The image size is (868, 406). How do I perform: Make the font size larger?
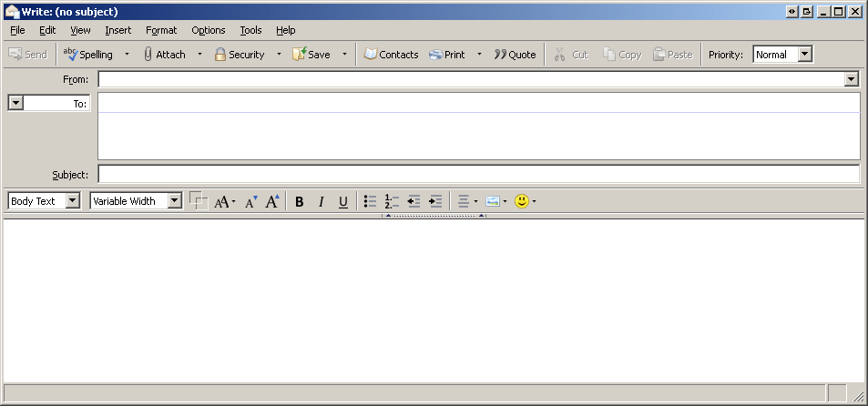click(x=271, y=201)
